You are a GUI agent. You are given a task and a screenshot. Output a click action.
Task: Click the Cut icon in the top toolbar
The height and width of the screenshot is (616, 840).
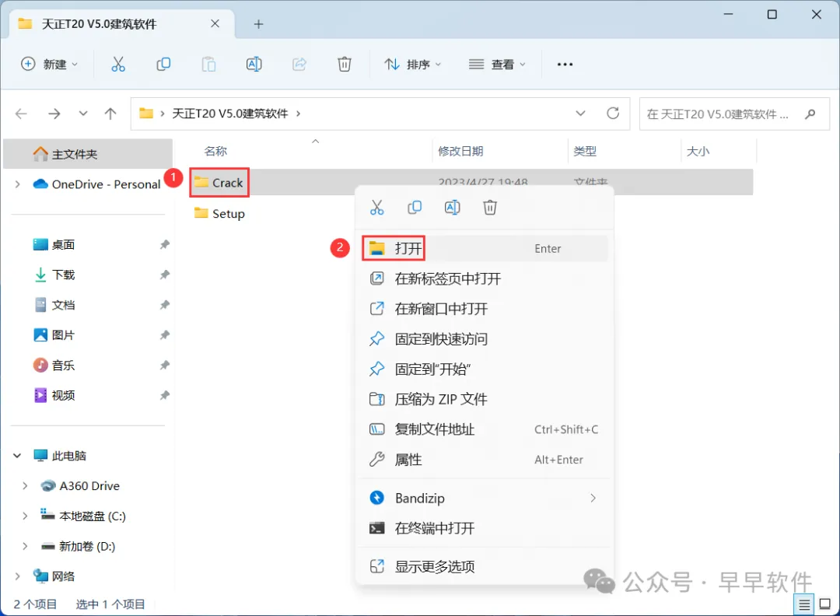pyautogui.click(x=118, y=65)
